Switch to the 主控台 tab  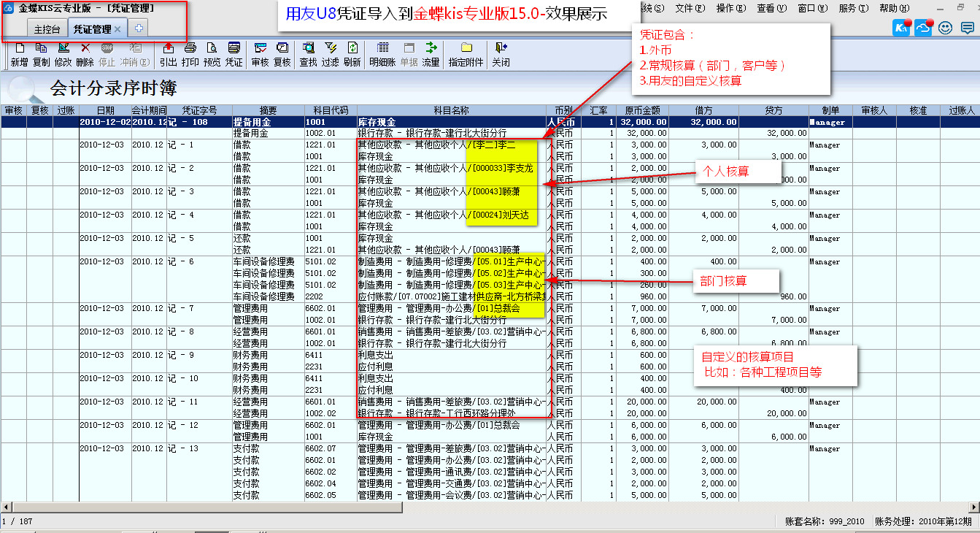coord(47,29)
